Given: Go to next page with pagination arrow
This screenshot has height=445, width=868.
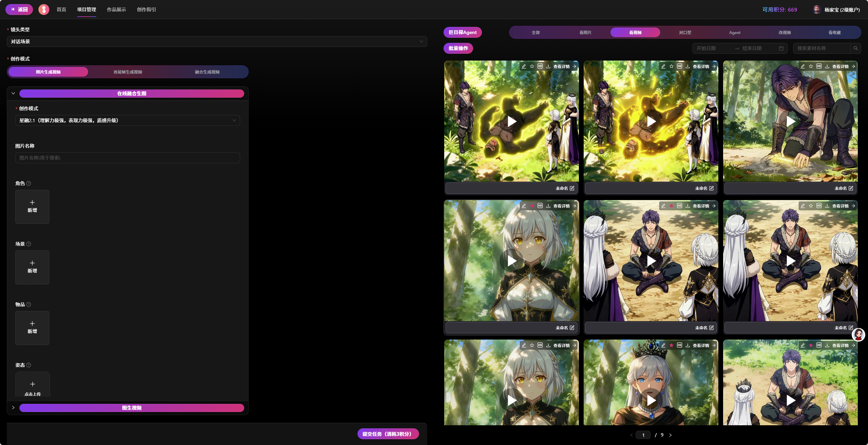Looking at the screenshot, I should [x=670, y=435].
